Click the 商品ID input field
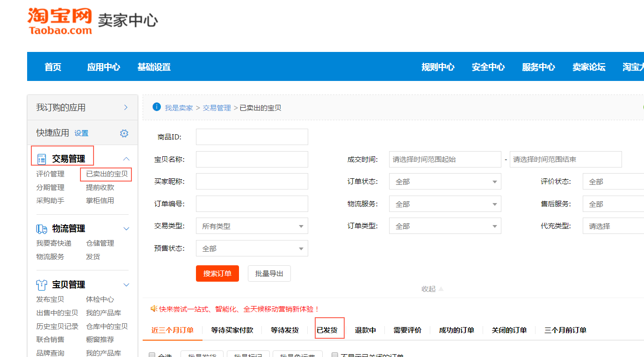 [252, 137]
